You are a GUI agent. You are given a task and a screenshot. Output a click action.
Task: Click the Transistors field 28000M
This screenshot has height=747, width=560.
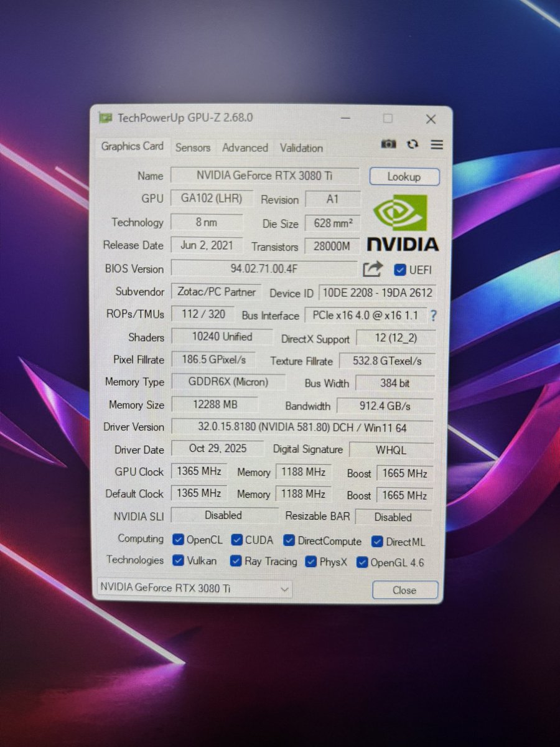332,247
